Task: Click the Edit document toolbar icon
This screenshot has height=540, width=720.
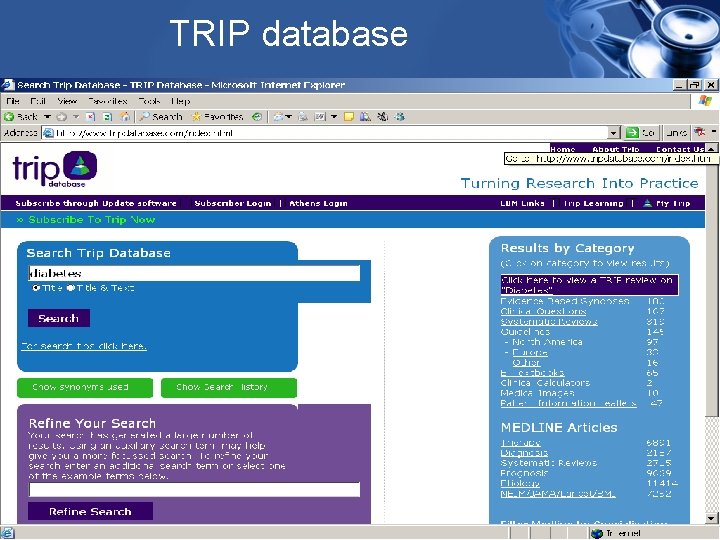Action: coord(320,117)
